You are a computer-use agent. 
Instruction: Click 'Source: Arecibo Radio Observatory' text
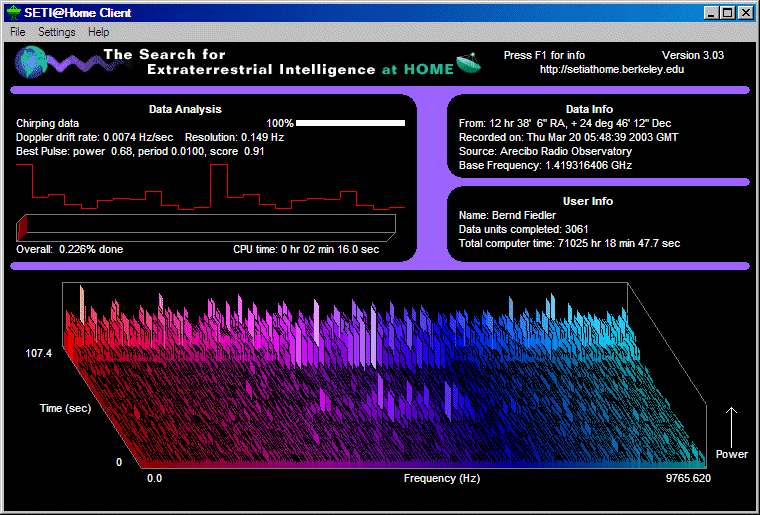tap(545, 152)
